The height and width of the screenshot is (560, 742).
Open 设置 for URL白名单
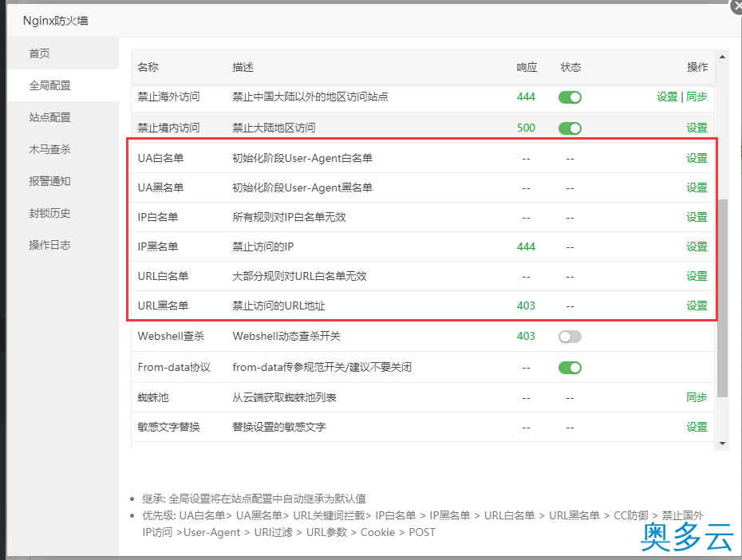coord(697,276)
